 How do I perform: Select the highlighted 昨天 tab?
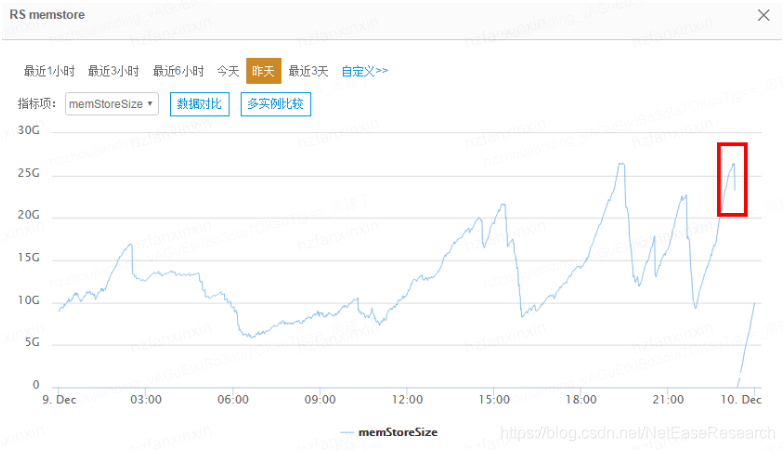click(x=264, y=71)
